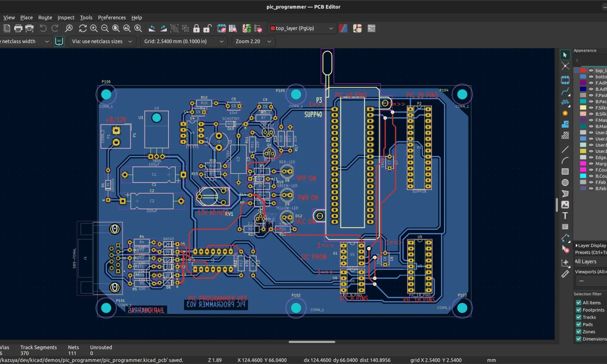The width and height of the screenshot is (607, 364).
Task: Click the Undo button in toolbar
Action: 43,28
